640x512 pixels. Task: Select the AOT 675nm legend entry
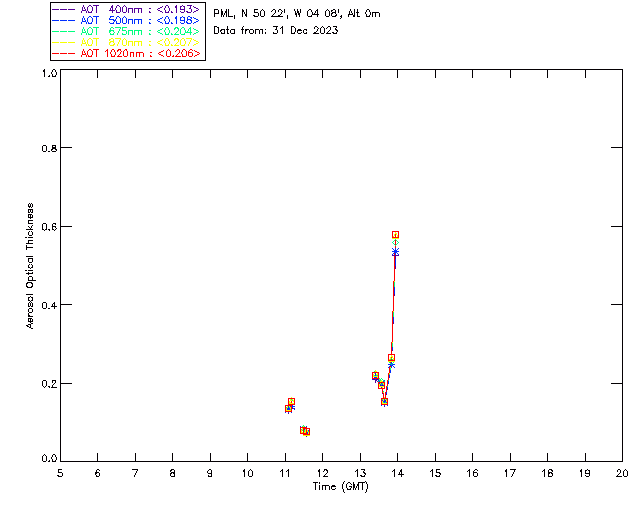pyautogui.click(x=126, y=31)
